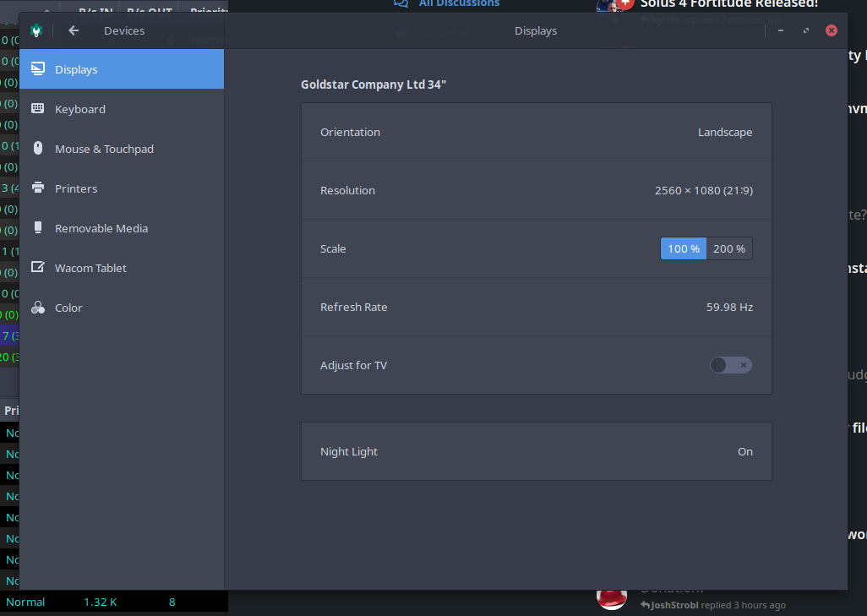Open the Orientation Landscape dropdown
The image size is (867, 616).
[x=724, y=132]
